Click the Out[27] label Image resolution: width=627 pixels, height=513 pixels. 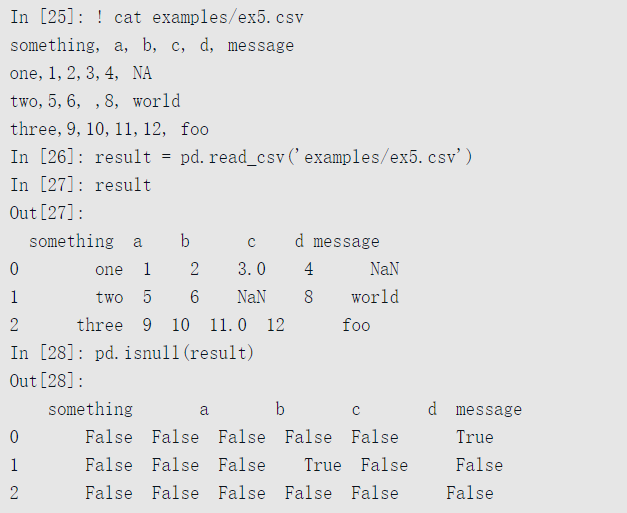[47, 213]
